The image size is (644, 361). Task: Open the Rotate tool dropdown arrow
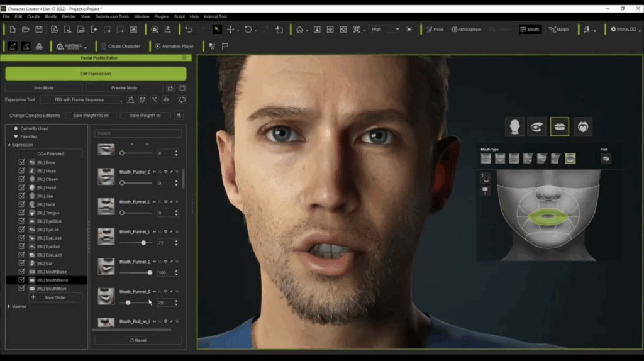[255, 31]
